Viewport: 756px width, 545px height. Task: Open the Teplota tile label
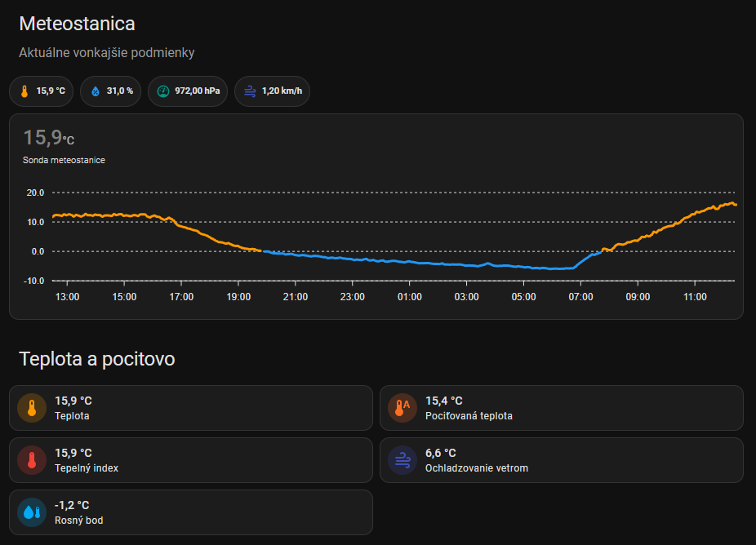click(72, 416)
